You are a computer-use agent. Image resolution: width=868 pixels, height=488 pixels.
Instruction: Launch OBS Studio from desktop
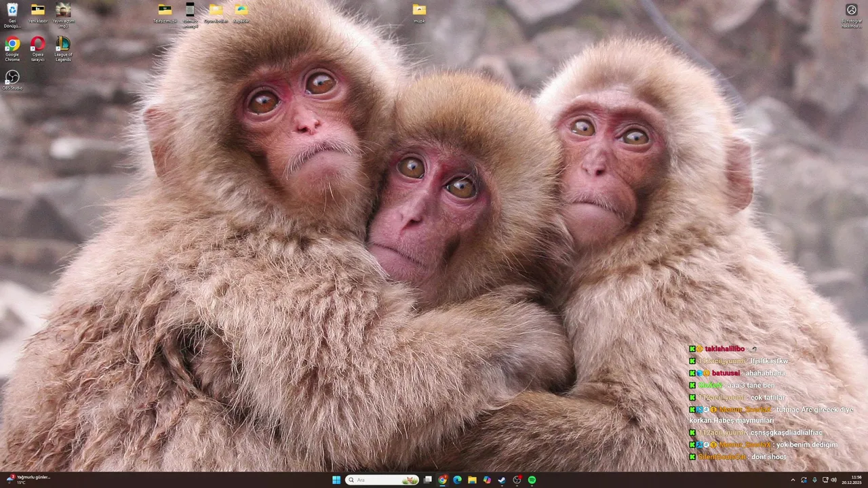click(12, 80)
